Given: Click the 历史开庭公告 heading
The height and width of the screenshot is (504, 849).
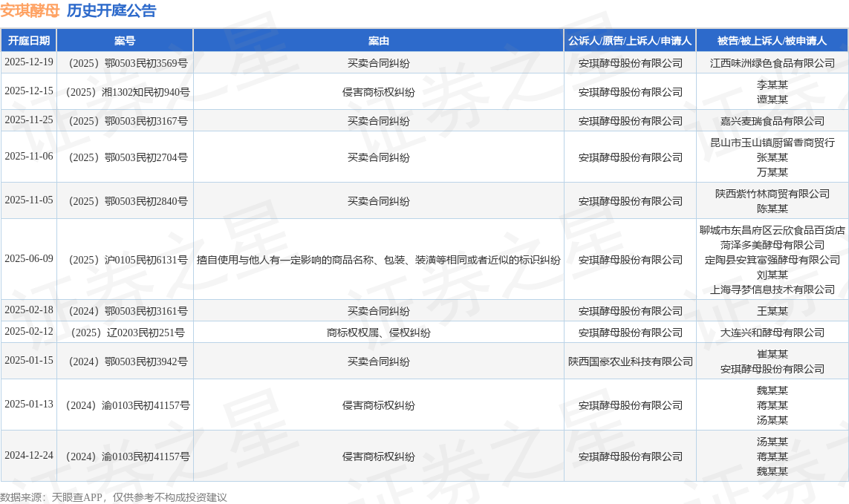Looking at the screenshot, I should 111,10.
